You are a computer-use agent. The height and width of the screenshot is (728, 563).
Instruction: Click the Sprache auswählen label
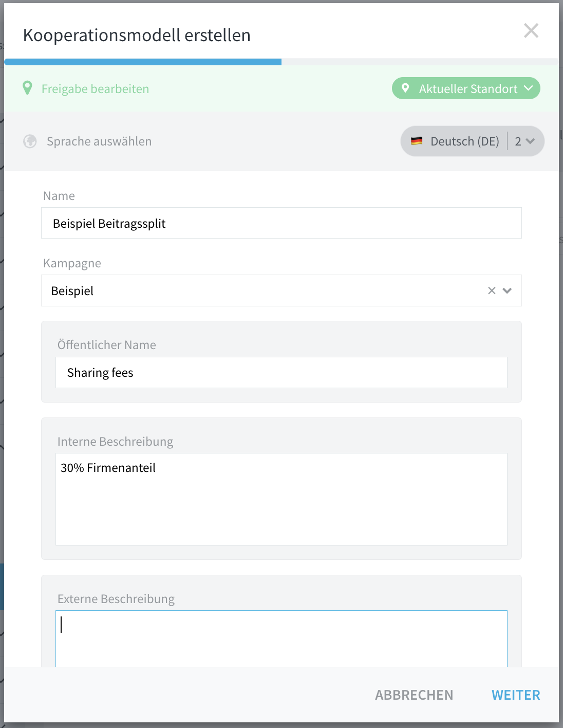[x=99, y=141]
